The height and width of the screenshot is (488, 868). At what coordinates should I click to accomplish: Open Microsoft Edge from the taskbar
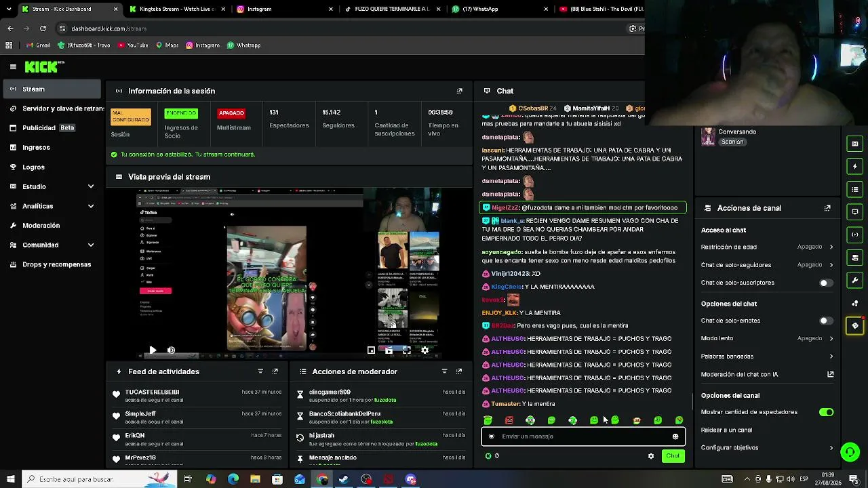[x=233, y=479]
